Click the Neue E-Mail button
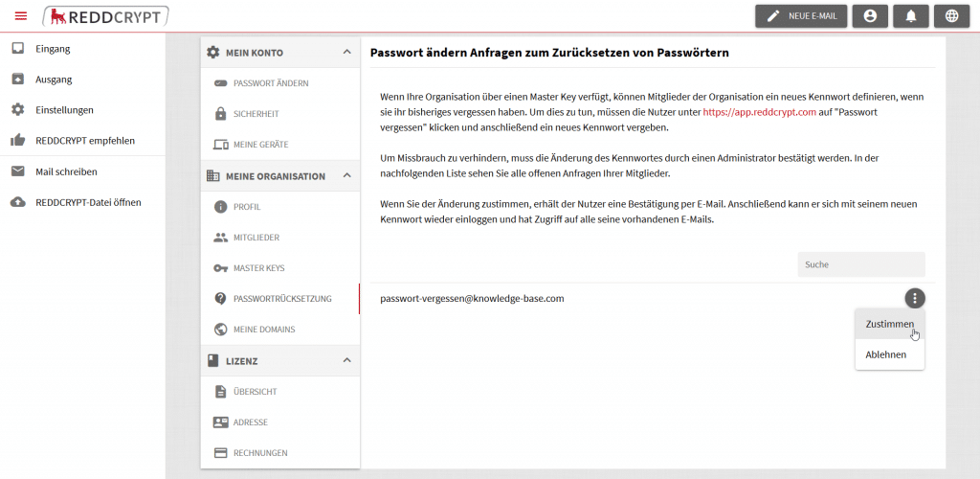 pos(801,16)
